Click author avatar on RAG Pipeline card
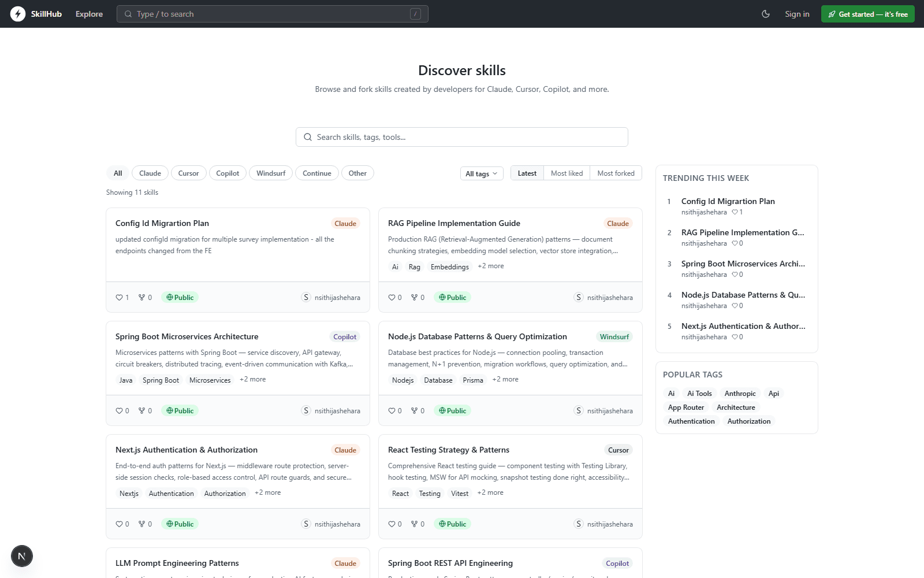 point(579,297)
